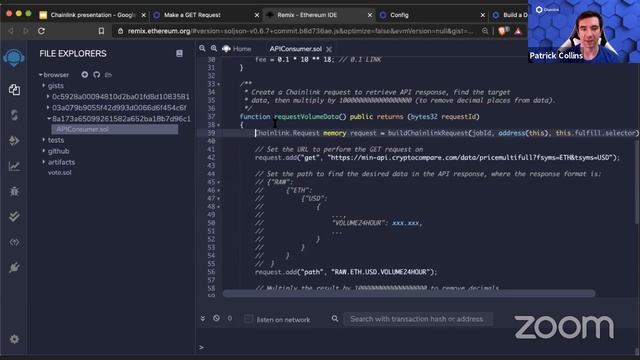
Task: Open the vote.sol file
Action: click(60, 173)
